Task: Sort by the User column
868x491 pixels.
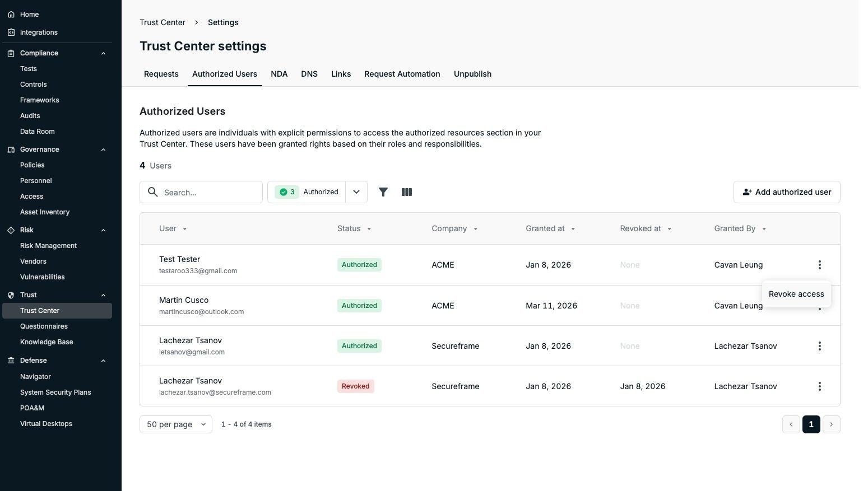Action: click(x=173, y=228)
